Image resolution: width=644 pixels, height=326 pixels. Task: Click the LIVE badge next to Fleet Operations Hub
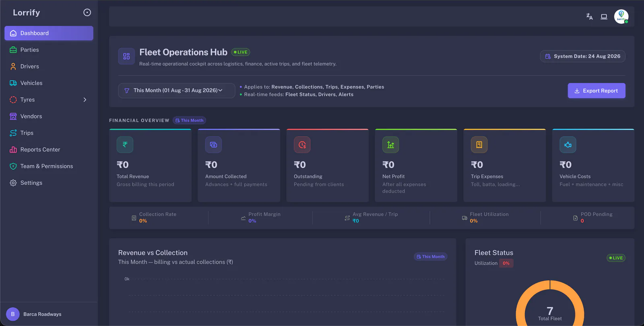pos(241,52)
